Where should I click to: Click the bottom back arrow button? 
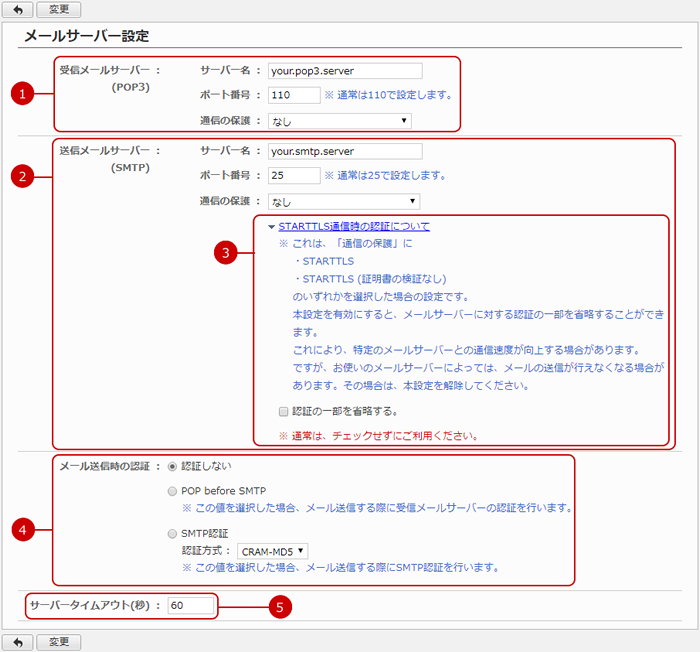click(19, 642)
